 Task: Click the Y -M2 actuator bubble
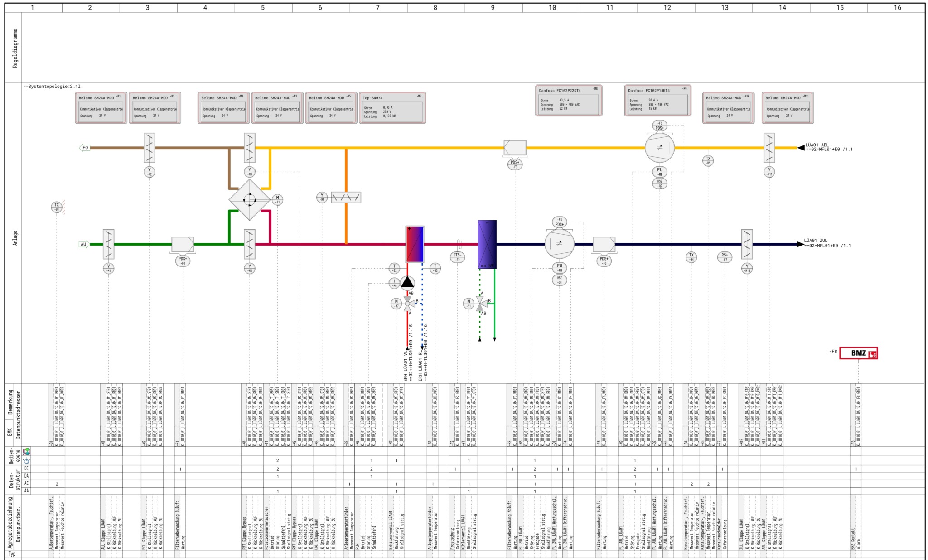(x=150, y=172)
